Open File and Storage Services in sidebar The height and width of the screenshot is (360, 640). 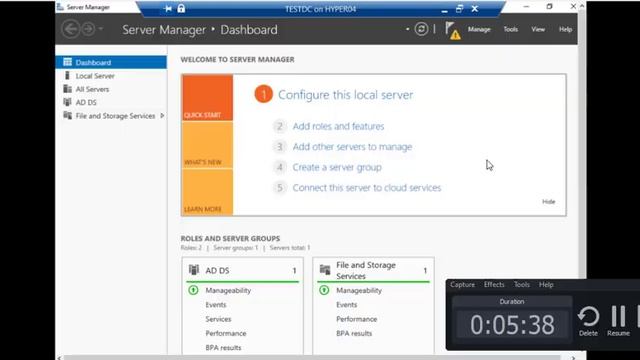(x=115, y=116)
